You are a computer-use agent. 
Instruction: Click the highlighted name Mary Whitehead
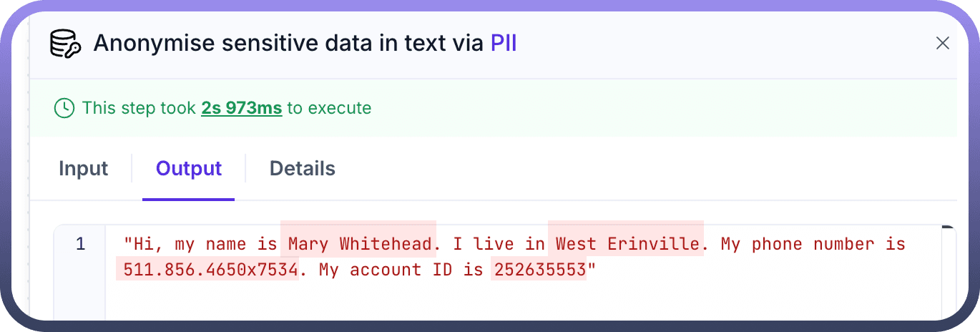(x=358, y=245)
